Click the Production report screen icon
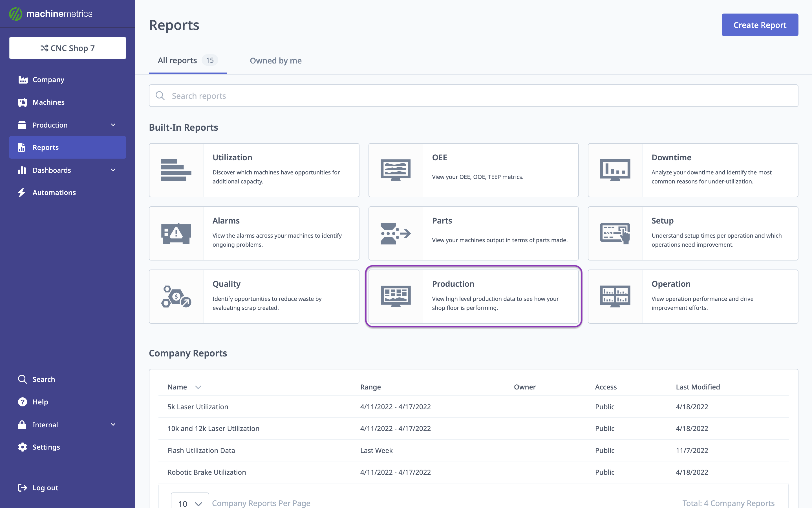 [x=396, y=296]
